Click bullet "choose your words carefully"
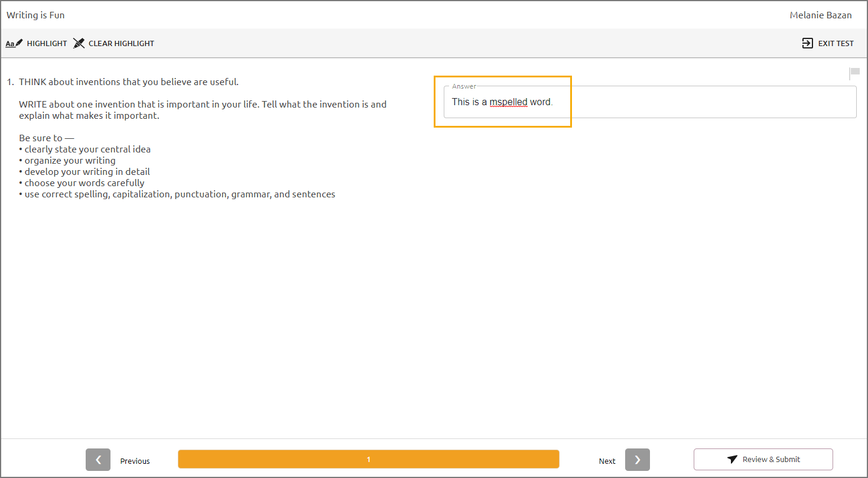Image resolution: width=868 pixels, height=478 pixels. click(82, 183)
